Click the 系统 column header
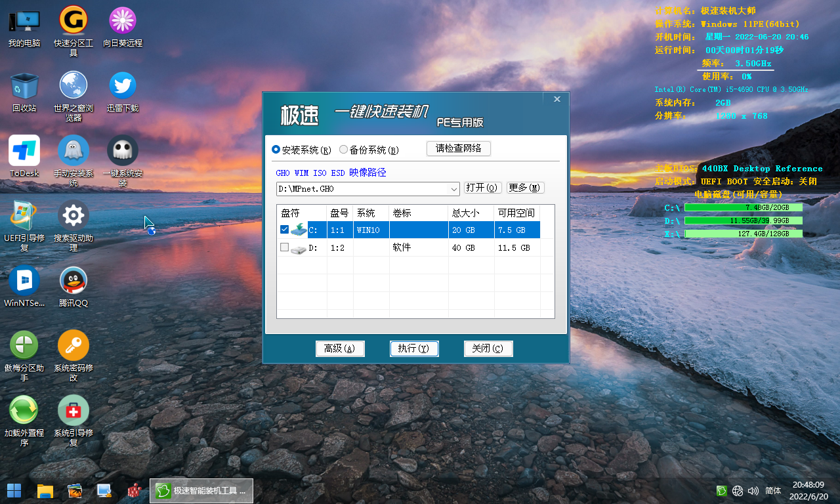Screen dimensions: 840x504 pos(371,213)
